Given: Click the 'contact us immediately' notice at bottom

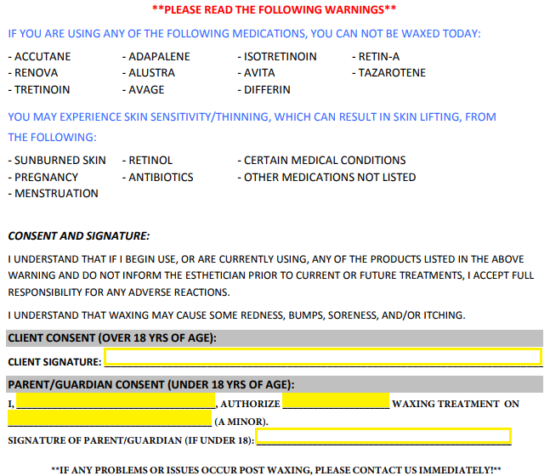Looking at the screenshot, I should 276,470.
